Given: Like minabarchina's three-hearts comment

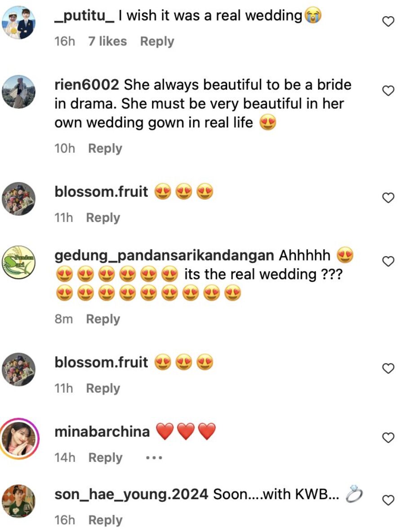Looking at the screenshot, I should 388,437.
